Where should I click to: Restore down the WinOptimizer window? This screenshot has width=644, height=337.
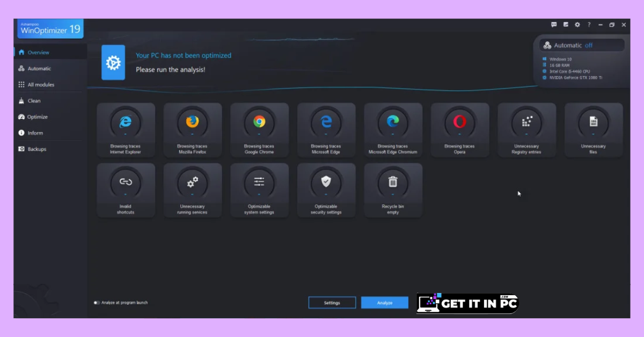(x=612, y=25)
